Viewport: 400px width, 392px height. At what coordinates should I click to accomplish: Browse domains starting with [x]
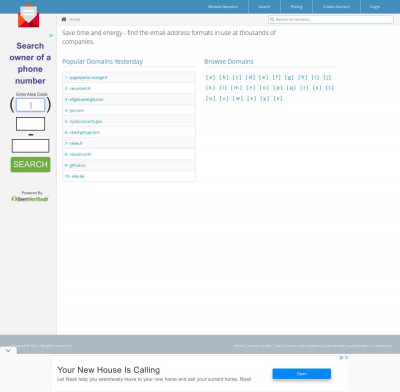coord(252,98)
